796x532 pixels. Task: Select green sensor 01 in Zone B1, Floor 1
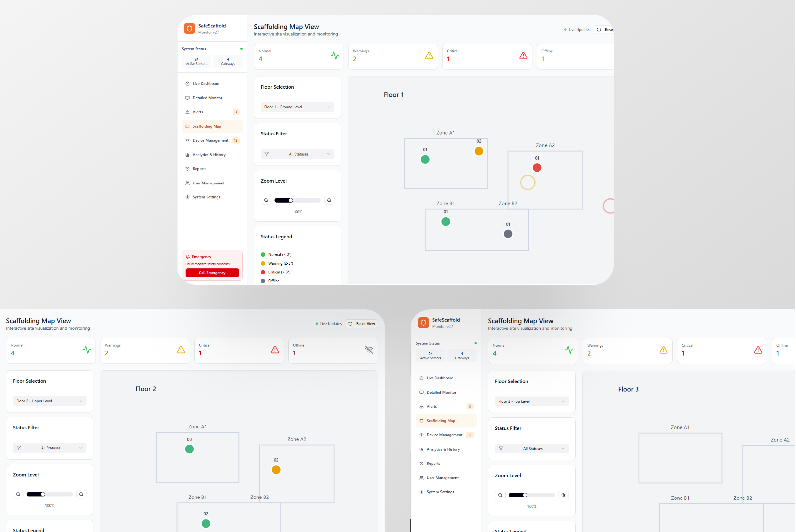pyautogui.click(x=446, y=222)
